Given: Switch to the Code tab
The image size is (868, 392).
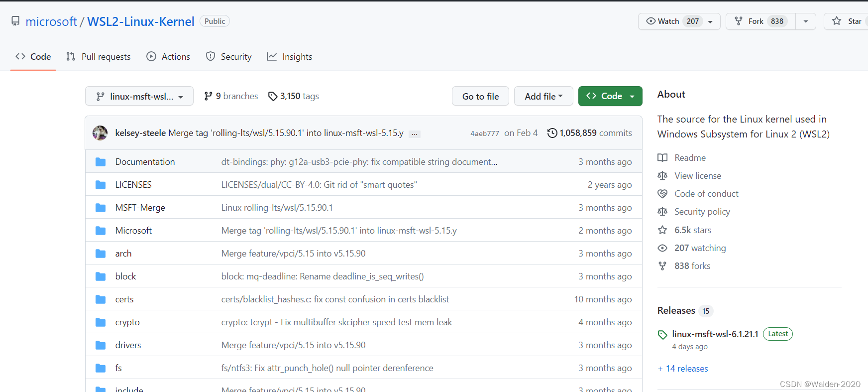Looking at the screenshot, I should tap(33, 57).
